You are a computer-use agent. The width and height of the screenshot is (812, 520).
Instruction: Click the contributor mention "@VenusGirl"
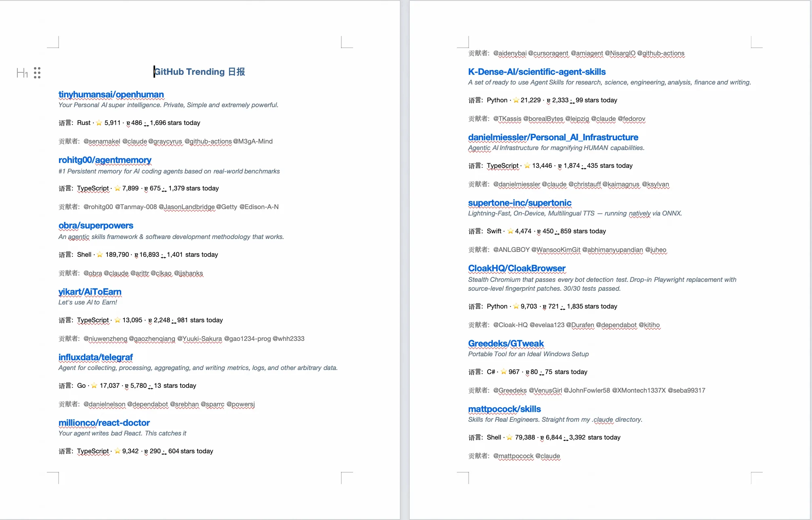(x=545, y=391)
